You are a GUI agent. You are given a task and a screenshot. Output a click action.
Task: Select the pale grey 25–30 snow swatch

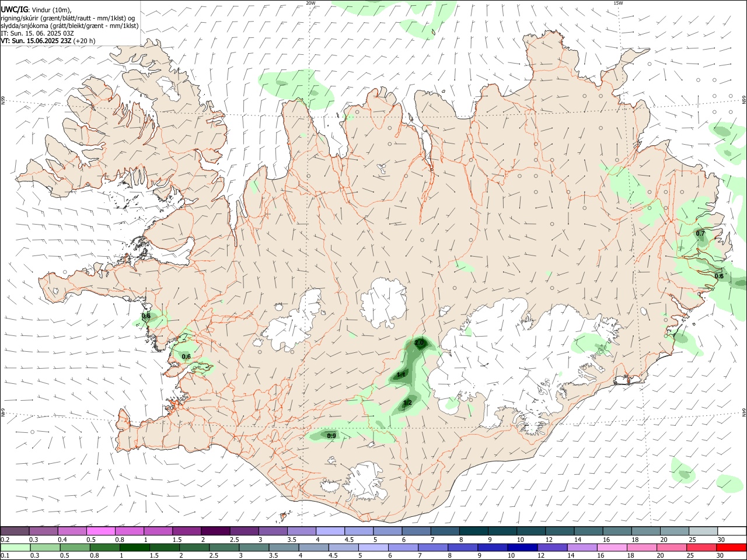click(703, 531)
